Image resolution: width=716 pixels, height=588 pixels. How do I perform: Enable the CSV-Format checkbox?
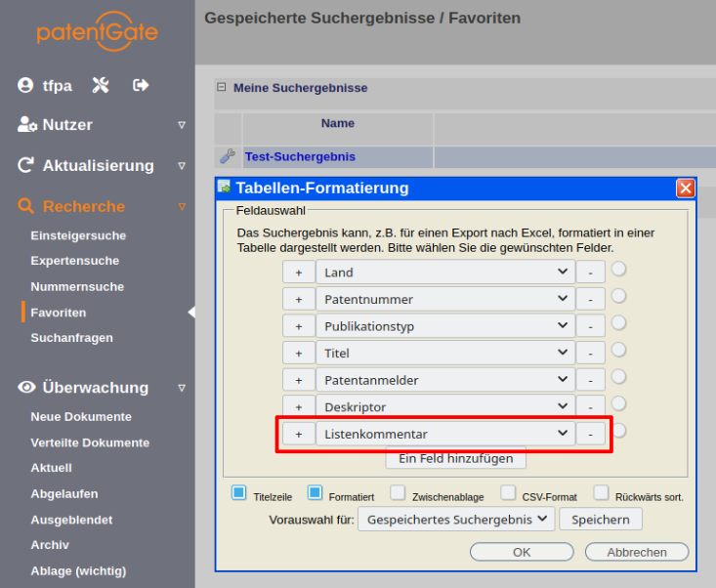coord(508,493)
